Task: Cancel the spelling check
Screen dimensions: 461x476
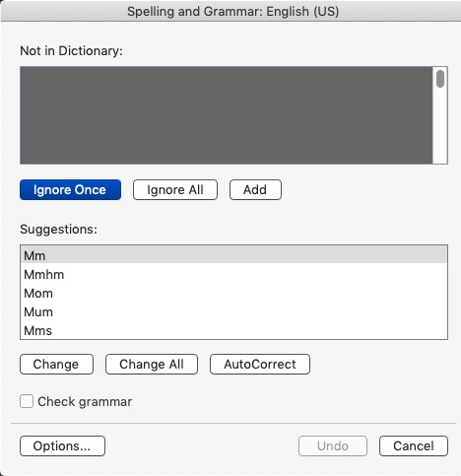Action: pos(414,445)
